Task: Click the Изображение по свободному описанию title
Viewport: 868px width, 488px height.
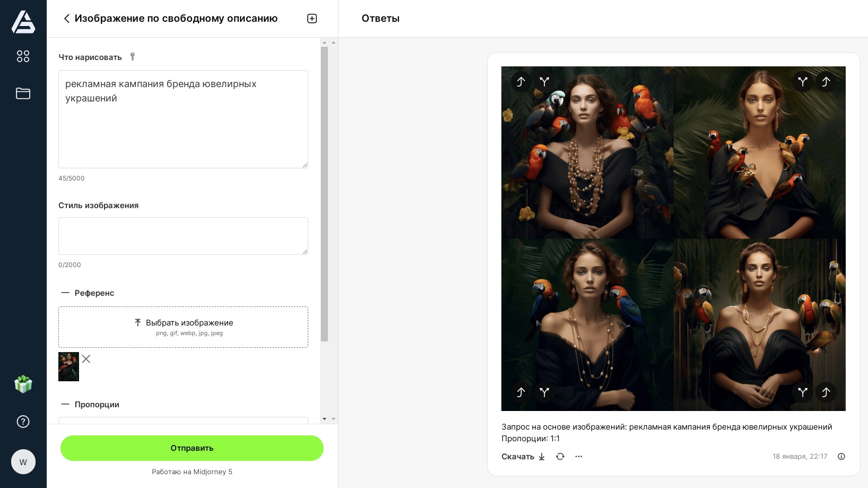Action: 176,19
